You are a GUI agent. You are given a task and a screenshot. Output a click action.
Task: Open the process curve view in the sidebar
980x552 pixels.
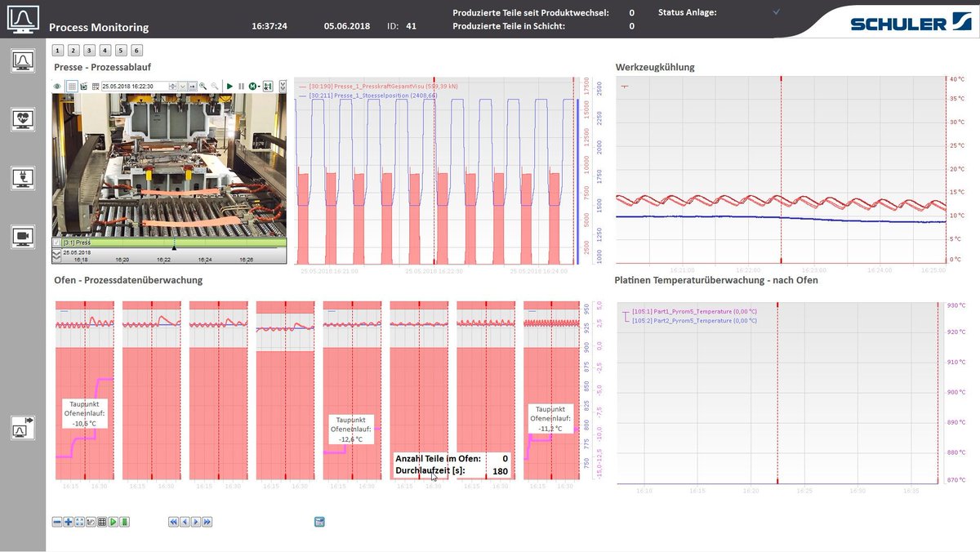(23, 61)
